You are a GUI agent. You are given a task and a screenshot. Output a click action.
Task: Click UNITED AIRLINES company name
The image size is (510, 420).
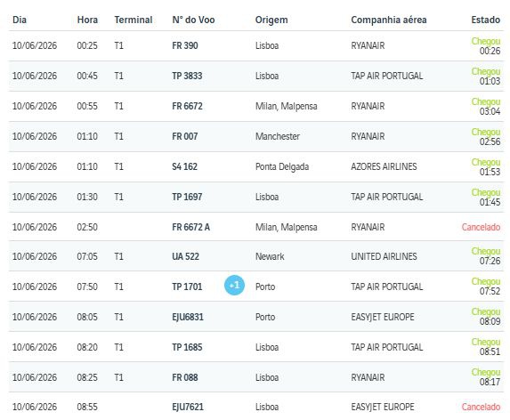coord(384,256)
